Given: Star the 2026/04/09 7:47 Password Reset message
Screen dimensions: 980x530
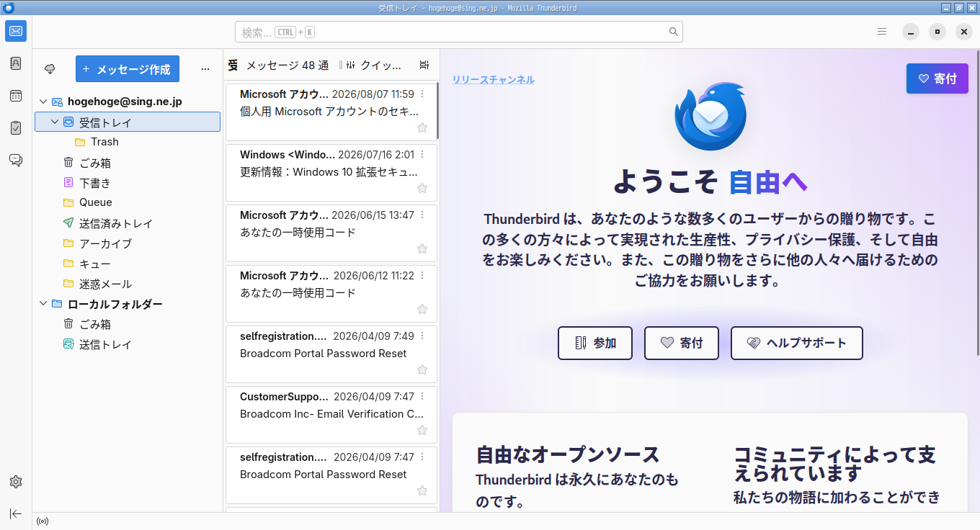Looking at the screenshot, I should point(422,490).
